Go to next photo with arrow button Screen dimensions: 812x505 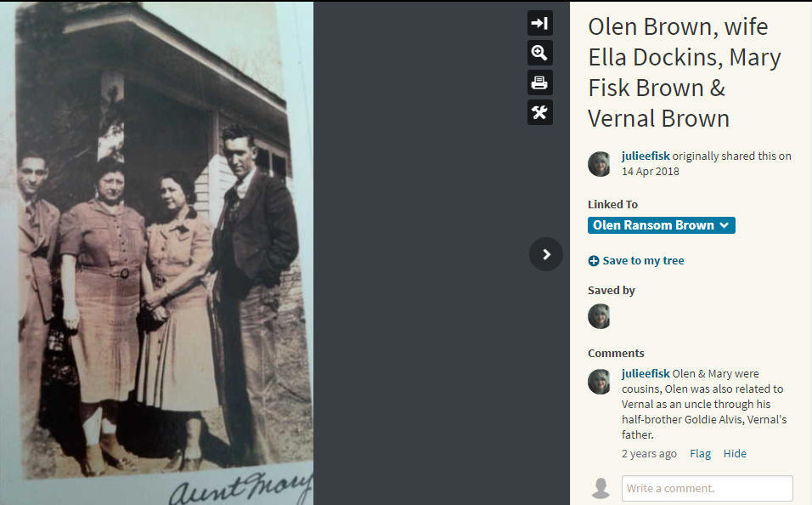[x=546, y=254]
